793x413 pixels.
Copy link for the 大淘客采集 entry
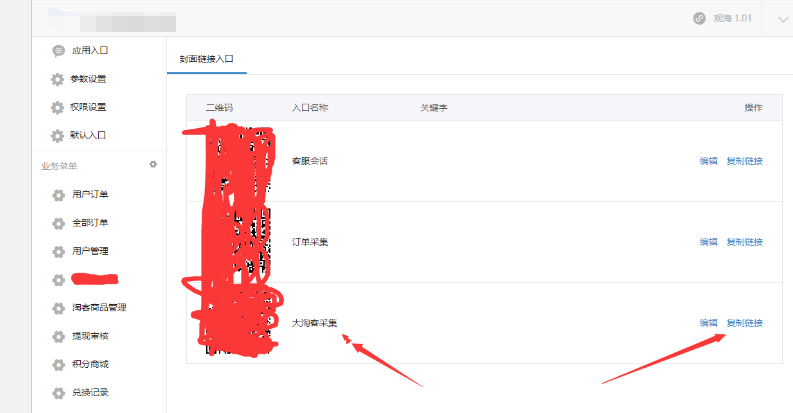pyautogui.click(x=744, y=323)
